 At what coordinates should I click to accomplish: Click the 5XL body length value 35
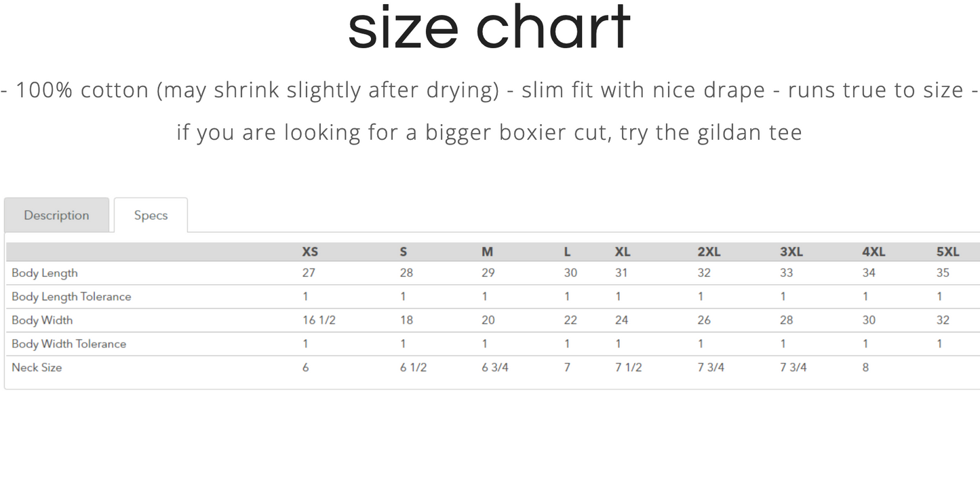click(x=943, y=273)
